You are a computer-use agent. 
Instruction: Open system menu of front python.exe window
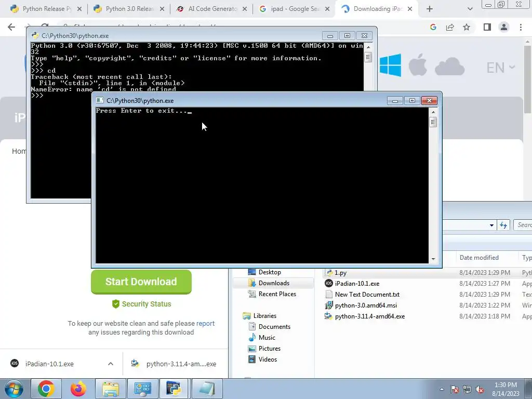100,100
